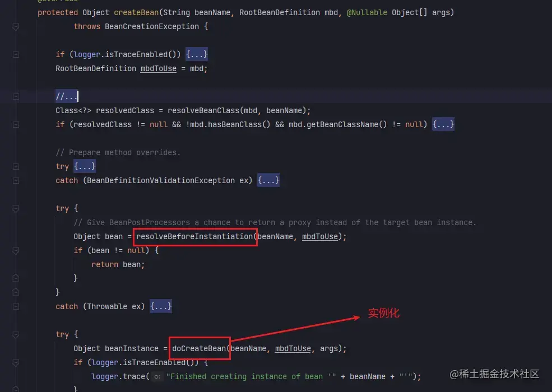This screenshot has height=392, width=552.
Task: Collapse the createBean method using its gutter fold marker
Action: coord(16,27)
